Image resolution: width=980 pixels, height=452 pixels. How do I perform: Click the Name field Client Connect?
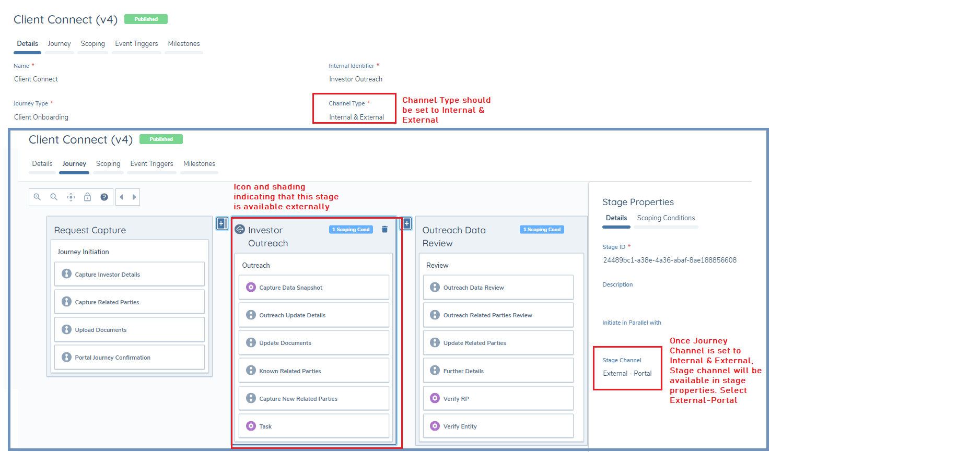(36, 79)
